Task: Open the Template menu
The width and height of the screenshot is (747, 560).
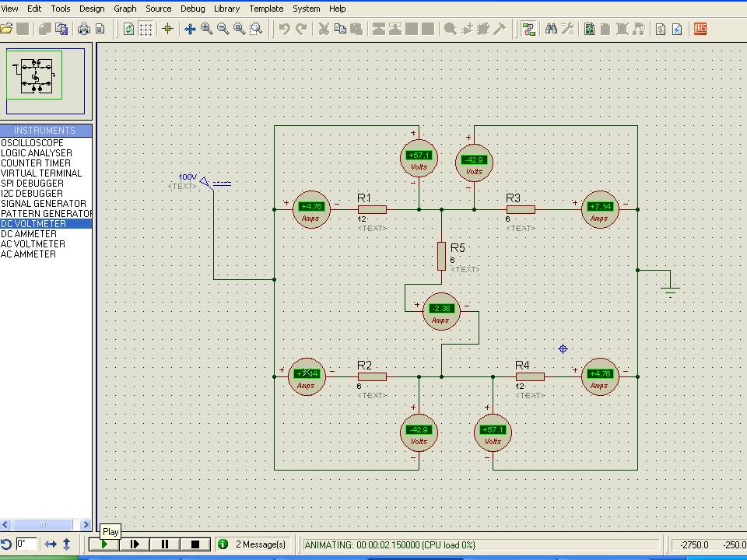Action: tap(266, 9)
